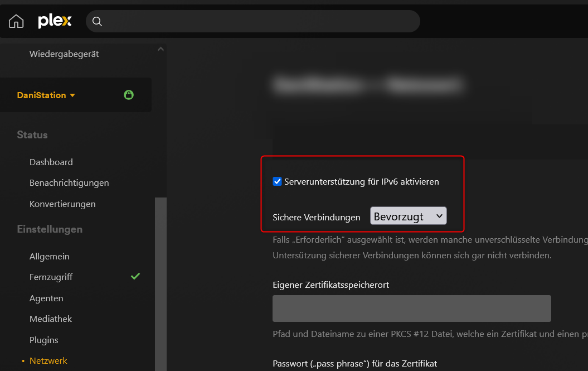Open Fernzugriff settings
The image size is (588, 371).
point(51,277)
